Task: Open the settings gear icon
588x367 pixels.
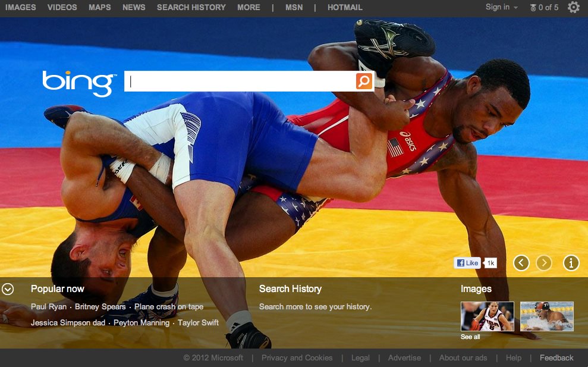Action: (573, 7)
